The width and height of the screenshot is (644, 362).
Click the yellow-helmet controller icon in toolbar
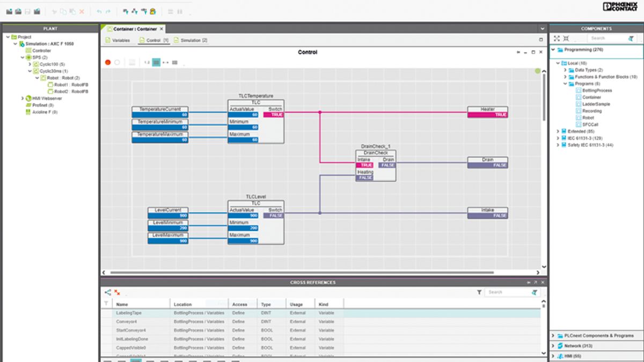pyautogui.click(x=153, y=11)
